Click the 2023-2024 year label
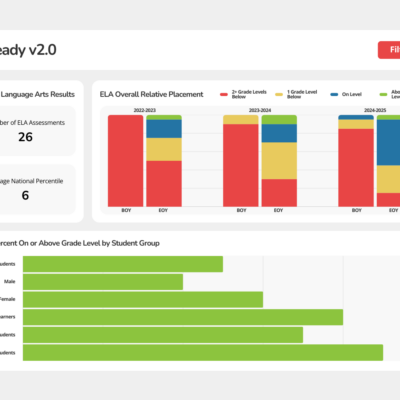Viewport: 400px width, 400px height. (x=260, y=110)
